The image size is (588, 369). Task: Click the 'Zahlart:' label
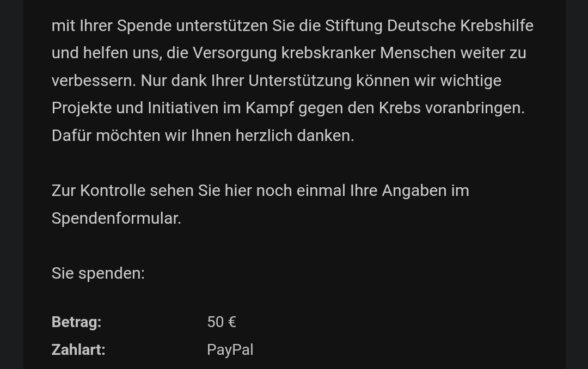[78, 350]
